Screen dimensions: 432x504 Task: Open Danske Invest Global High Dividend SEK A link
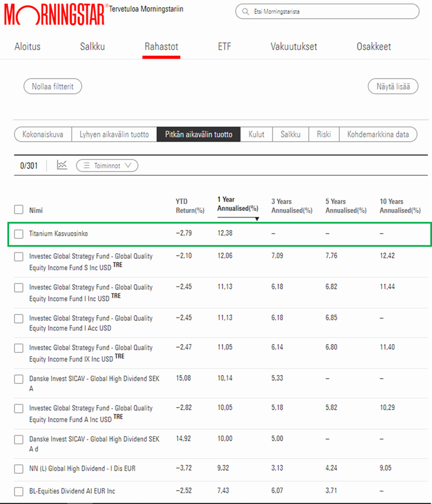point(94,383)
